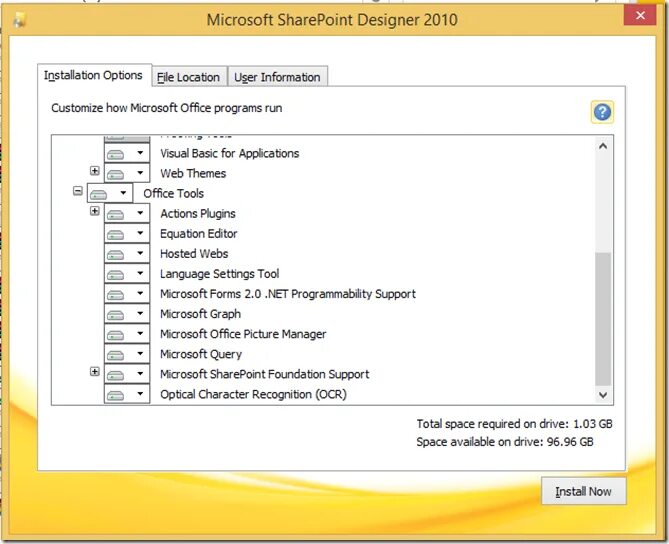The image size is (669, 544).
Task: Open install options dropdown for Actions Plugins
Action: point(127,213)
